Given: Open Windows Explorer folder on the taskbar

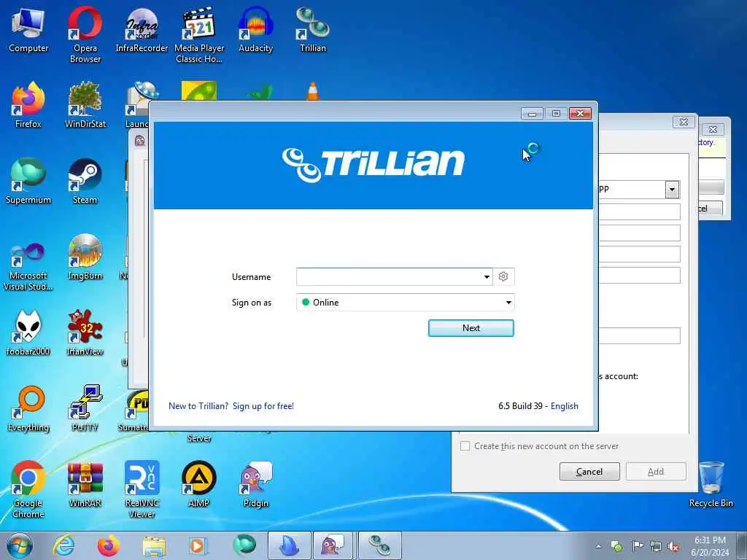Looking at the screenshot, I should [x=153, y=545].
